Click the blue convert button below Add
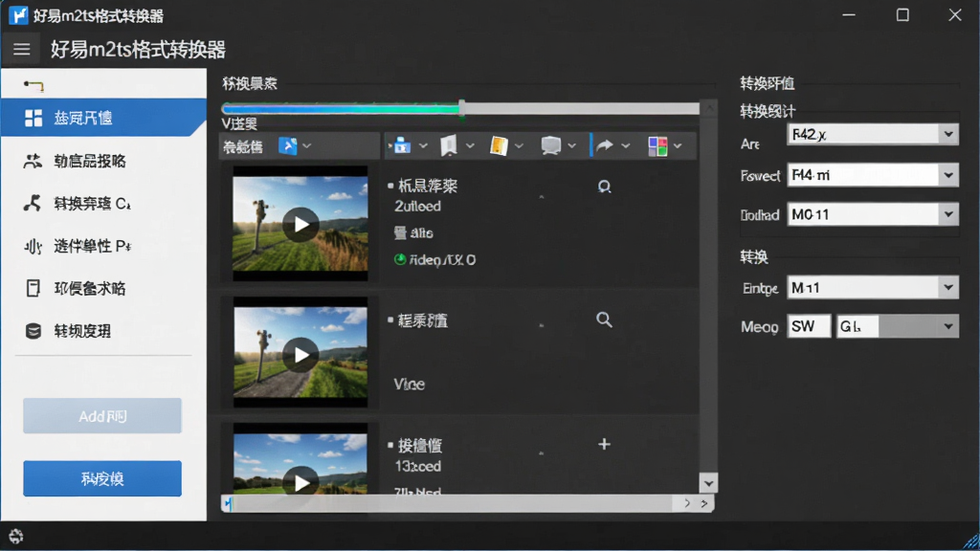Screen dimensions: 980x551 coord(102,478)
